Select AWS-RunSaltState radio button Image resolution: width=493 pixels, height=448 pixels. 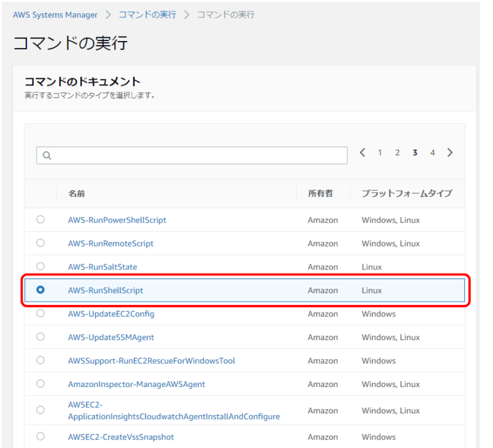pos(40,266)
